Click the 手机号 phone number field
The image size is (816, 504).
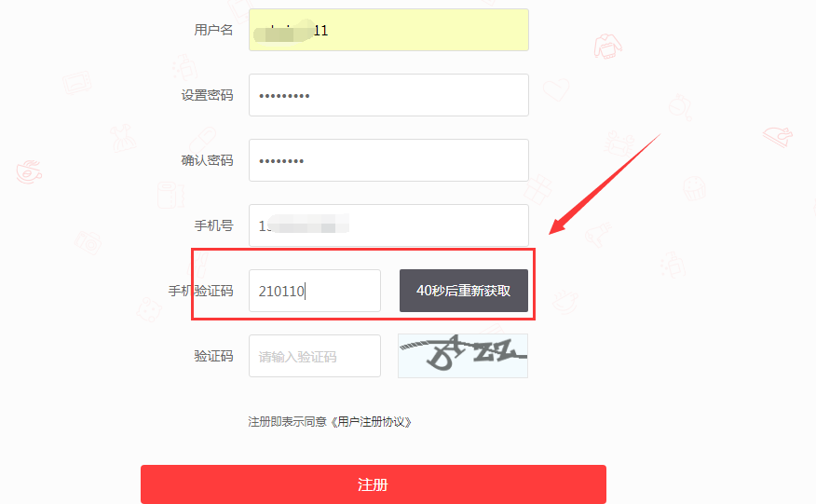click(x=388, y=225)
